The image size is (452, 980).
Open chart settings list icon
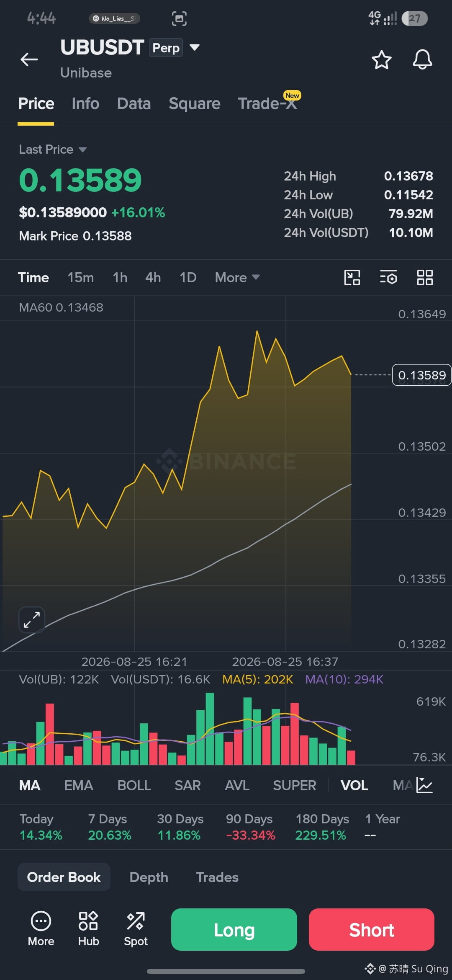click(x=388, y=277)
